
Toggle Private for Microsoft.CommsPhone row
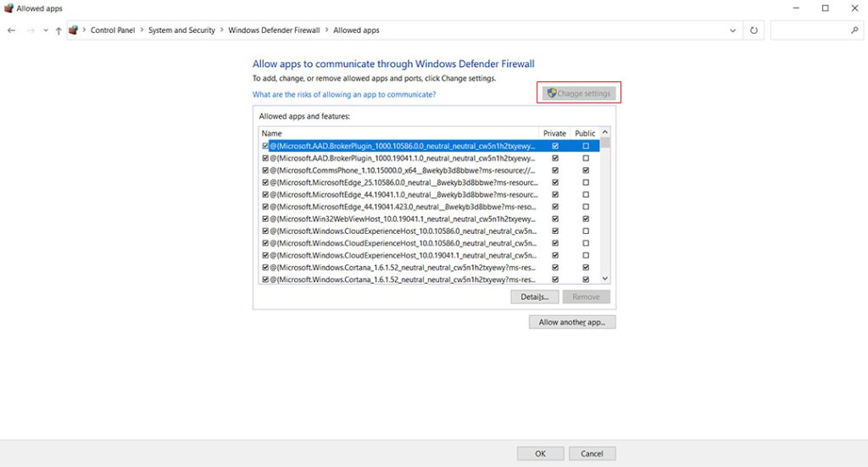point(555,170)
